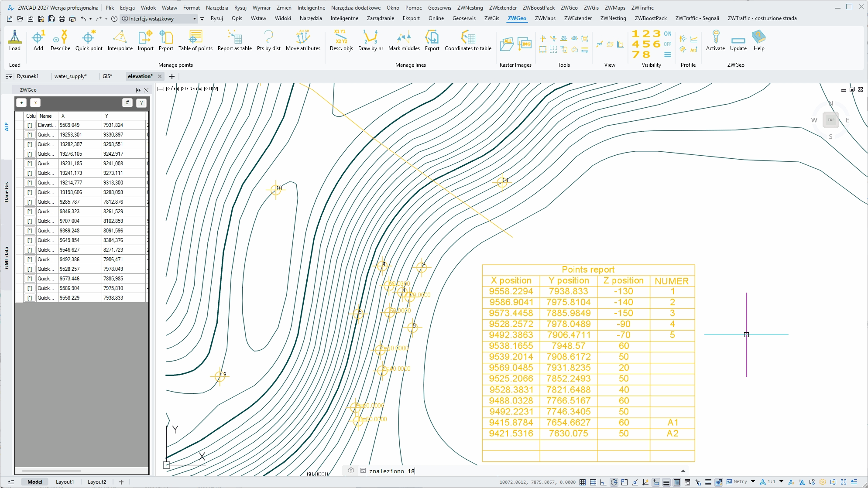The height and width of the screenshot is (488, 868).
Task: Turn point numbers visibility ON
Action: click(668, 34)
